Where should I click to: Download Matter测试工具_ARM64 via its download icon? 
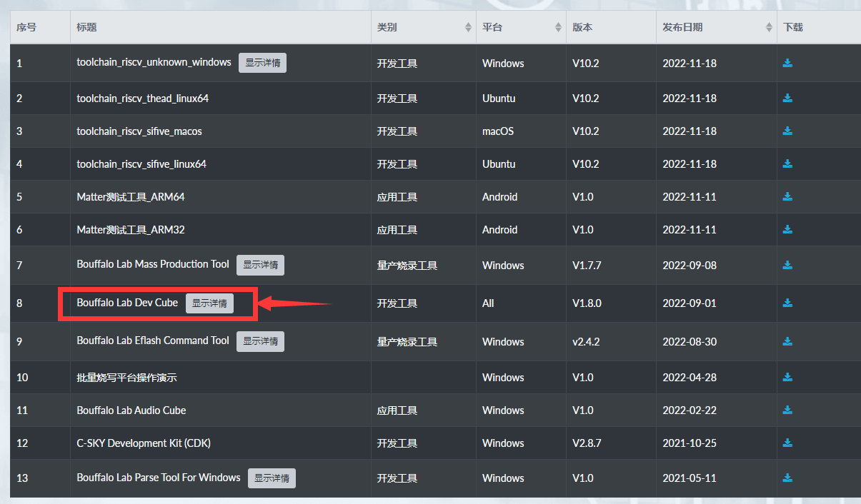[787, 196]
